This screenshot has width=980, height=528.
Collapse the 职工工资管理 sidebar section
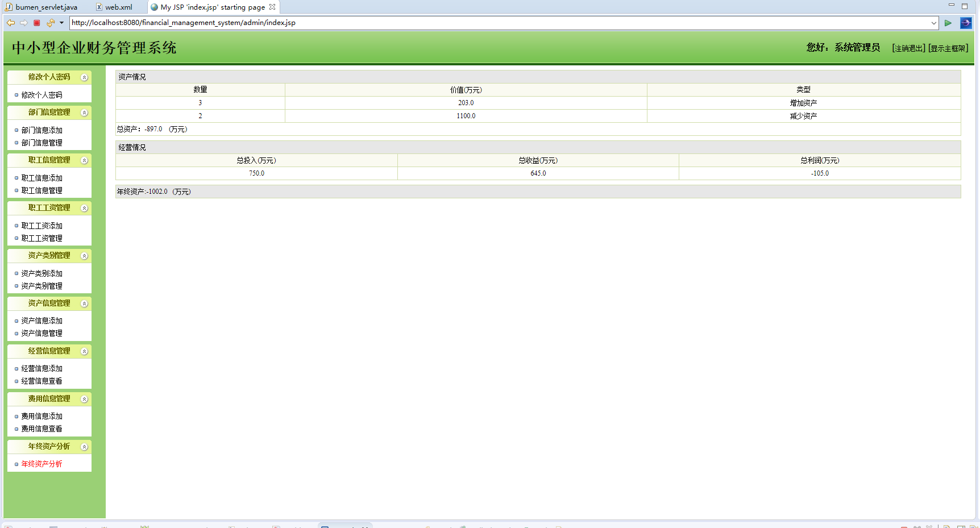point(84,208)
